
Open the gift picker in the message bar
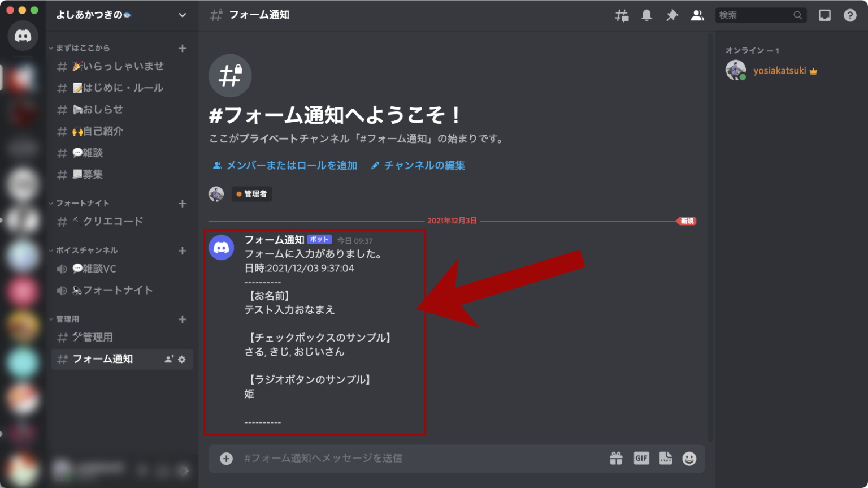616,458
